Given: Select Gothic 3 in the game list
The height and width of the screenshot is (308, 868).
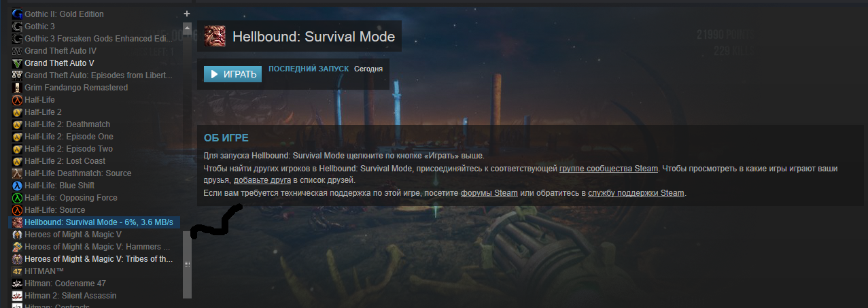Looking at the screenshot, I should click(95, 27).
